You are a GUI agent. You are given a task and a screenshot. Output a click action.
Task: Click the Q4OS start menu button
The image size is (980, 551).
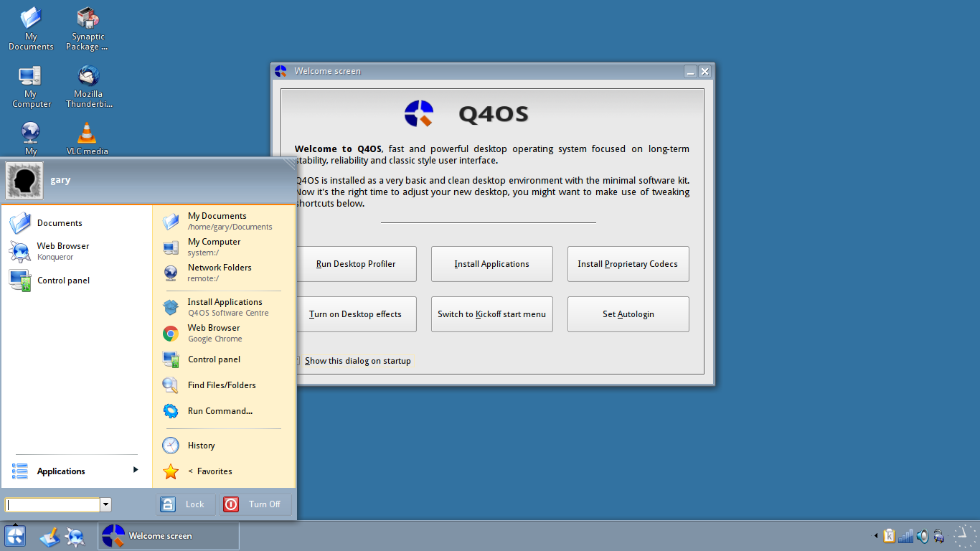[x=15, y=536]
